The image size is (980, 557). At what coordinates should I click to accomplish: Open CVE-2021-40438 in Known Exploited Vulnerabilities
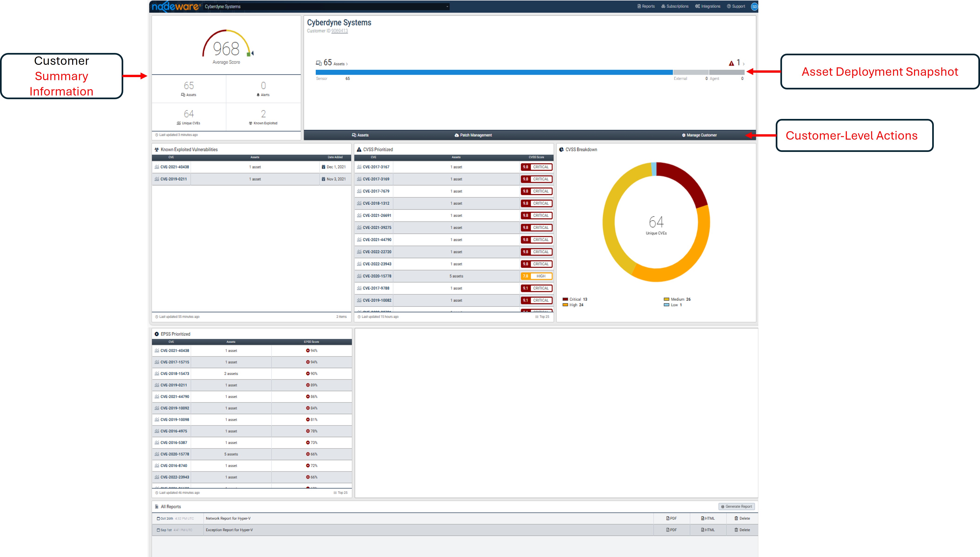pos(175,167)
